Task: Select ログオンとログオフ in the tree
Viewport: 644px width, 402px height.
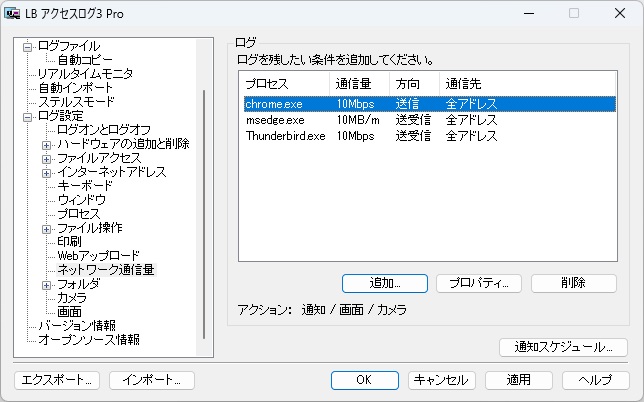Action: tap(104, 130)
